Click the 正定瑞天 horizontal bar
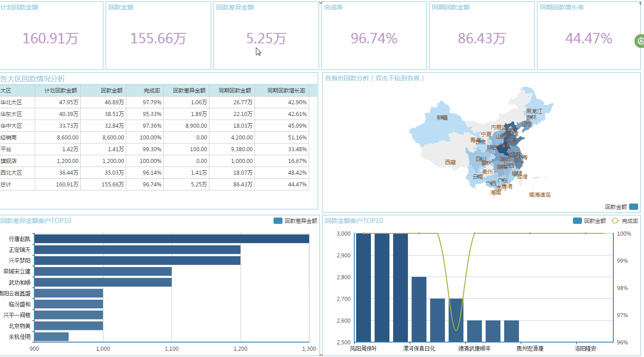The image size is (644, 357). (137, 250)
